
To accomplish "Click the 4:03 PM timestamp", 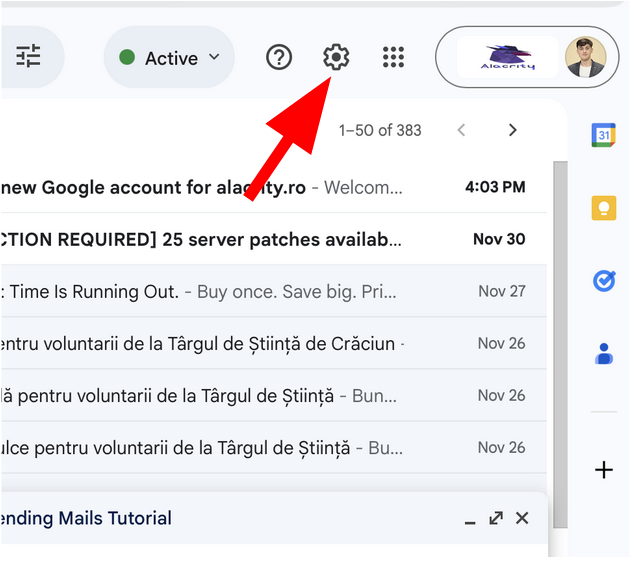I will (495, 187).
